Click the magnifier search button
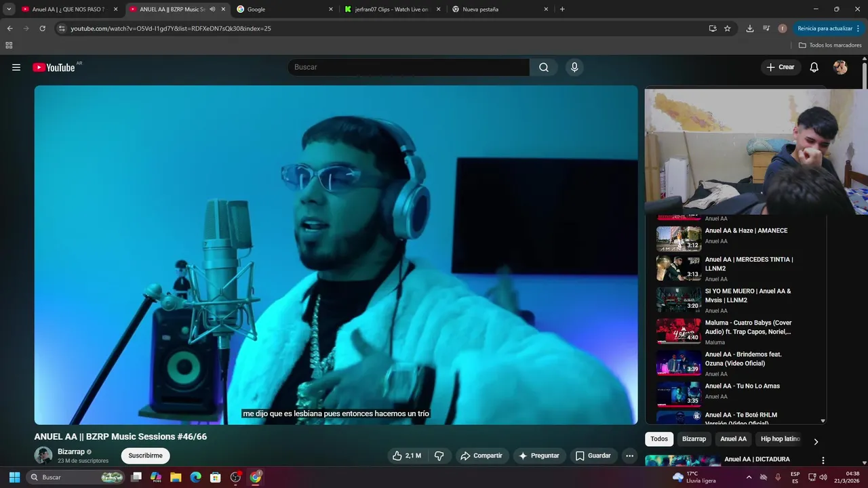The width and height of the screenshot is (868, 488). click(544, 67)
